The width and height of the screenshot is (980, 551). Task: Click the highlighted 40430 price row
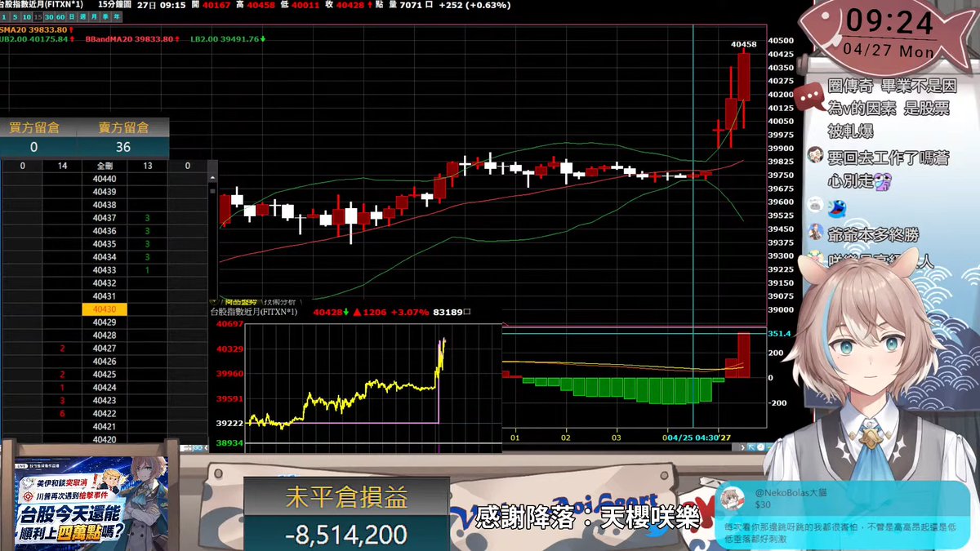(105, 309)
